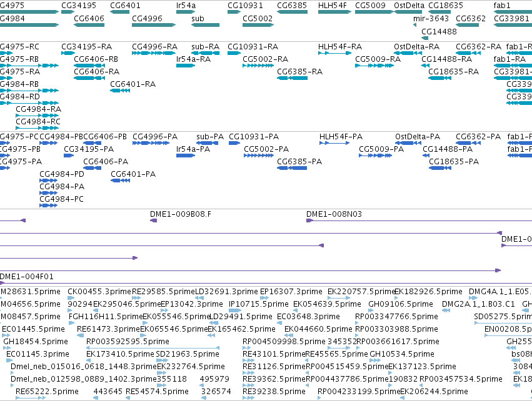
Task: Select the OstDelta-RA transcript
Action: [x=408, y=53]
